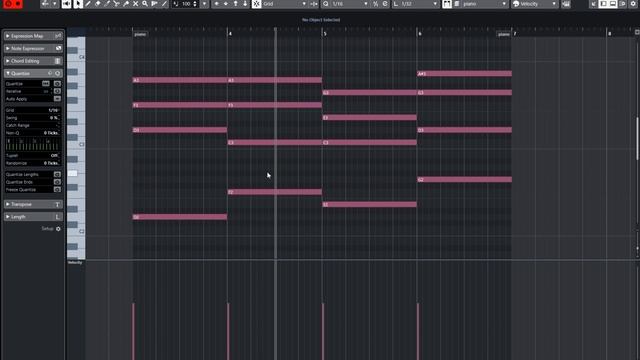The image size is (640, 360).
Task: Click Quantize Ends apply button
Action: pos(57,182)
